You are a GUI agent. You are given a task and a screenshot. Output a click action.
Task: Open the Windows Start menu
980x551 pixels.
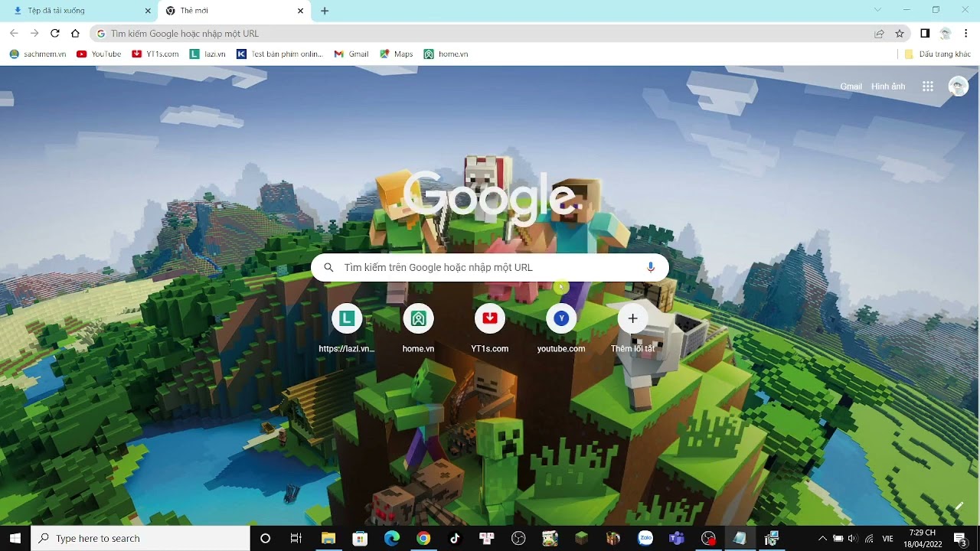(x=15, y=538)
